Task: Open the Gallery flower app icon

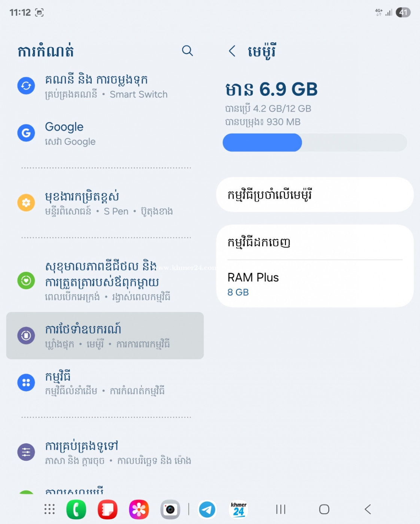Action: (139, 509)
